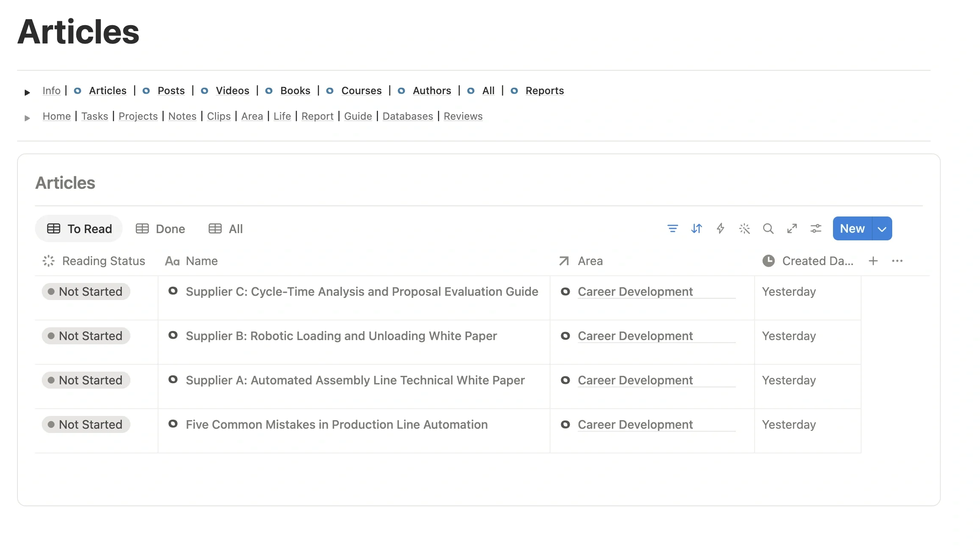Switch to the Done view tab
This screenshot has height=554, width=980.
coord(160,229)
